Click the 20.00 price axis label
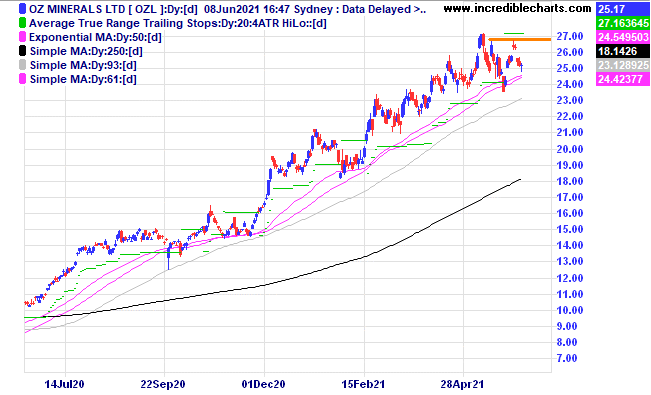 pyautogui.click(x=570, y=149)
